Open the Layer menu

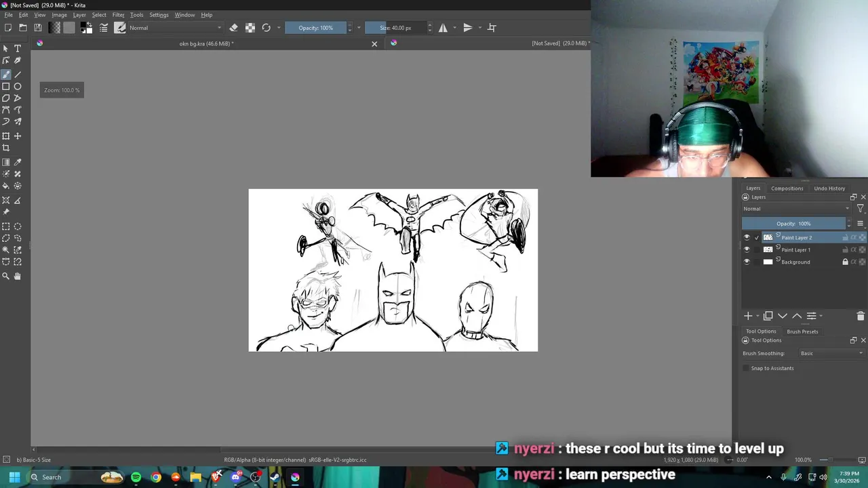pos(79,15)
